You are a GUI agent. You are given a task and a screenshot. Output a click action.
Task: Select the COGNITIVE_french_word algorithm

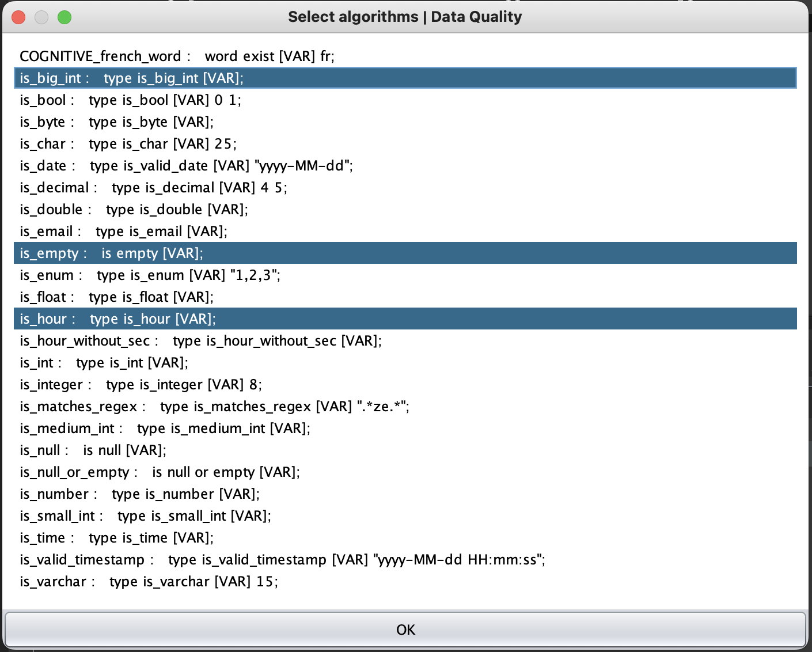[177, 56]
